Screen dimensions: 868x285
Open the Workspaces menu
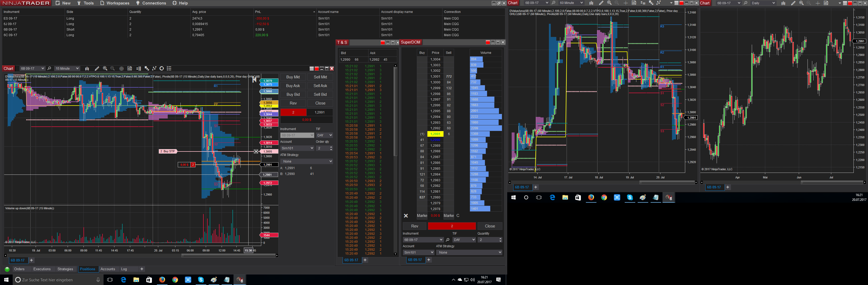tap(115, 3)
